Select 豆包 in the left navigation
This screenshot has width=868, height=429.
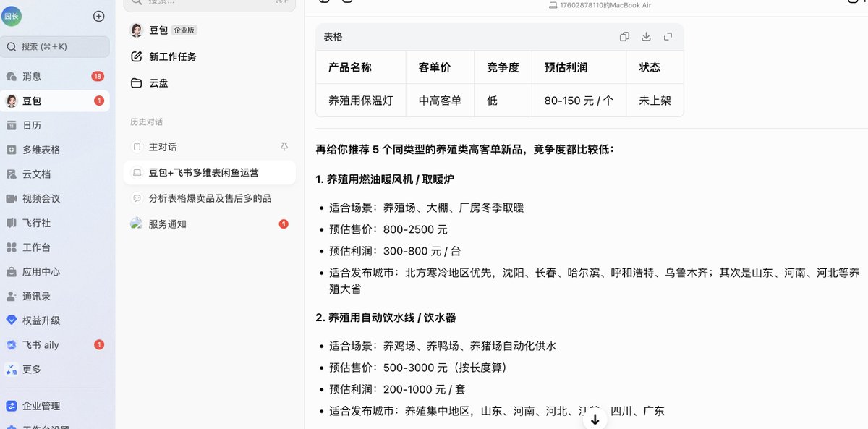[x=55, y=101]
